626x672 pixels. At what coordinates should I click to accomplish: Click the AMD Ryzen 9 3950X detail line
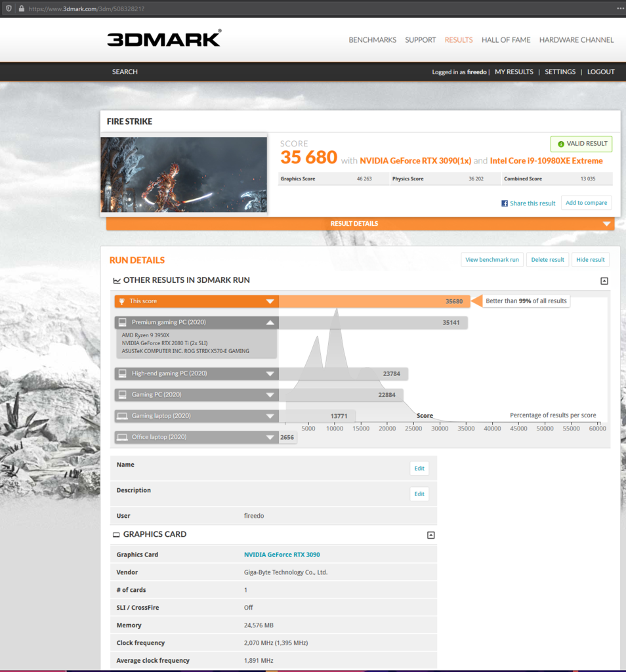tap(146, 335)
